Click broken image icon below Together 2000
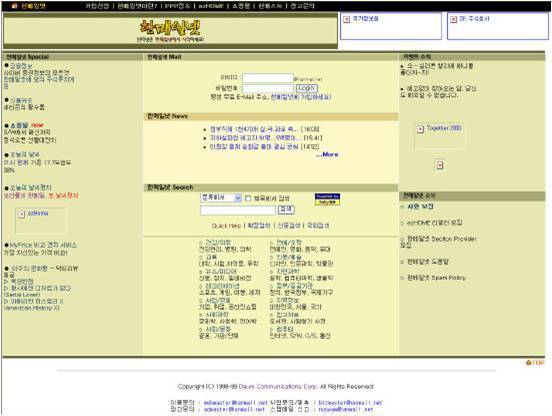This screenshot has height=416, width=552. pyautogui.click(x=440, y=165)
